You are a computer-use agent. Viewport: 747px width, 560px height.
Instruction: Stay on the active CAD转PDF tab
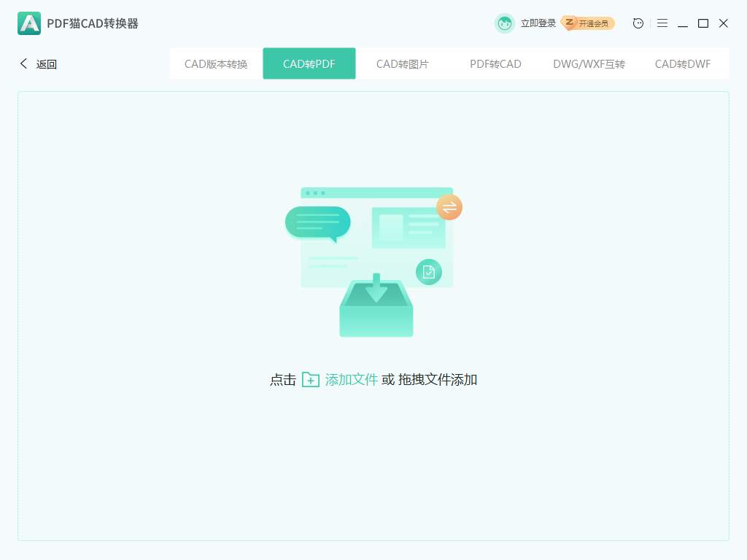(309, 64)
